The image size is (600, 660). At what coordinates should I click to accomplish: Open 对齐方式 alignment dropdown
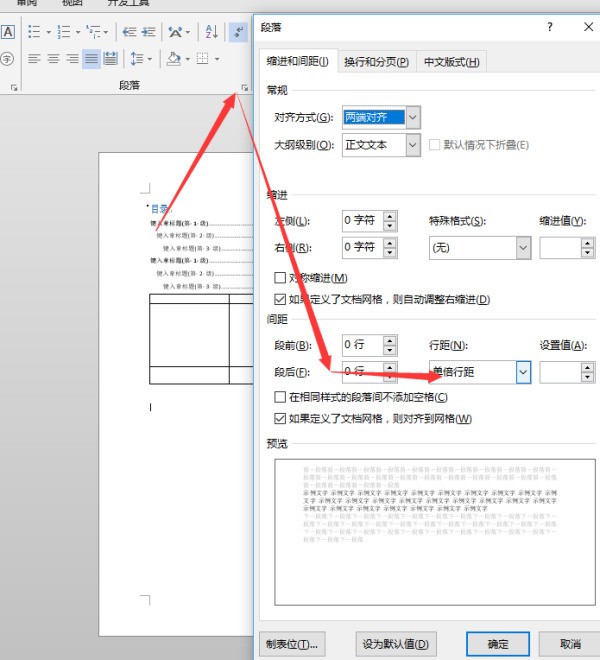tap(413, 117)
